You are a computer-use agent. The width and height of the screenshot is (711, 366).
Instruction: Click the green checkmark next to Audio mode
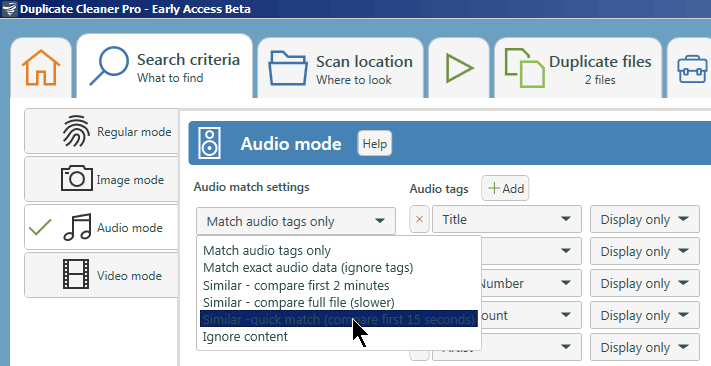[x=40, y=227]
